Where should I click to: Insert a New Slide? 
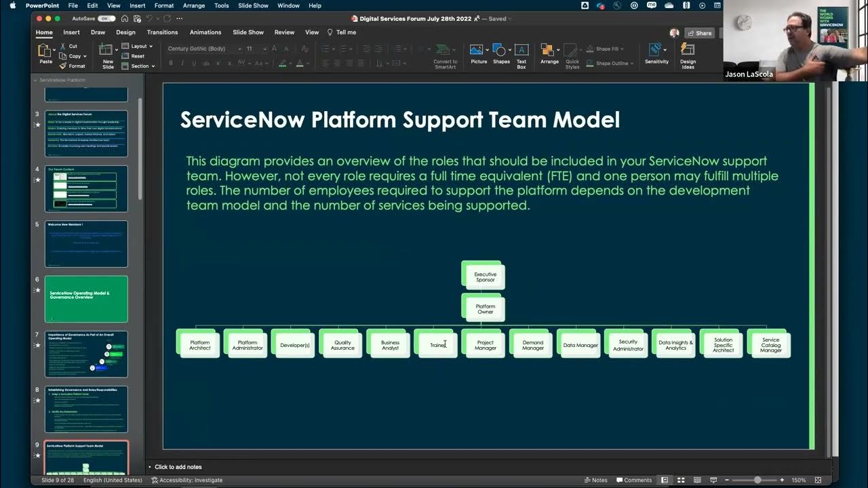point(108,56)
